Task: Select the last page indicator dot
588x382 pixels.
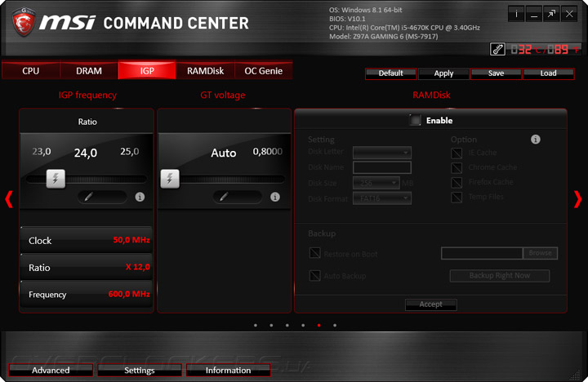Action: pos(335,326)
